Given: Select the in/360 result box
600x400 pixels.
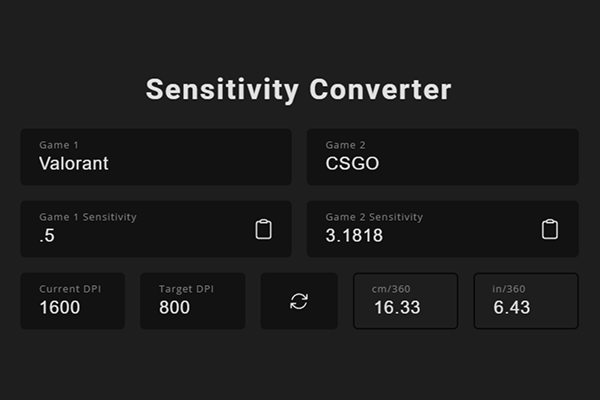Looking at the screenshot, I should [525, 300].
